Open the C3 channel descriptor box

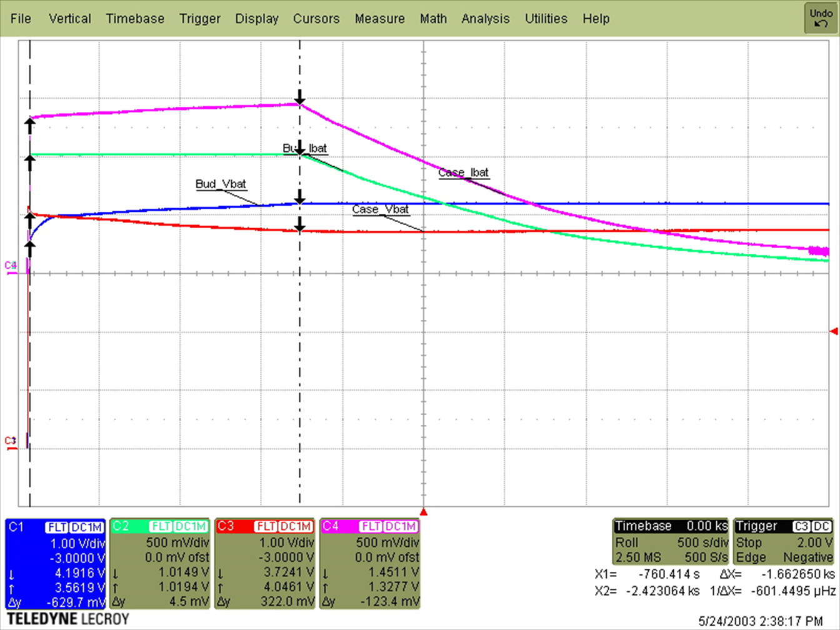[266, 564]
